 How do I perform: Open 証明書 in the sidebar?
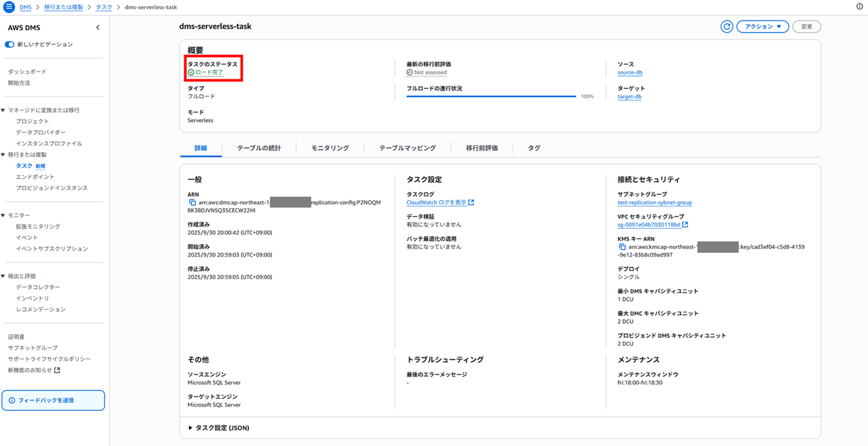(16, 337)
